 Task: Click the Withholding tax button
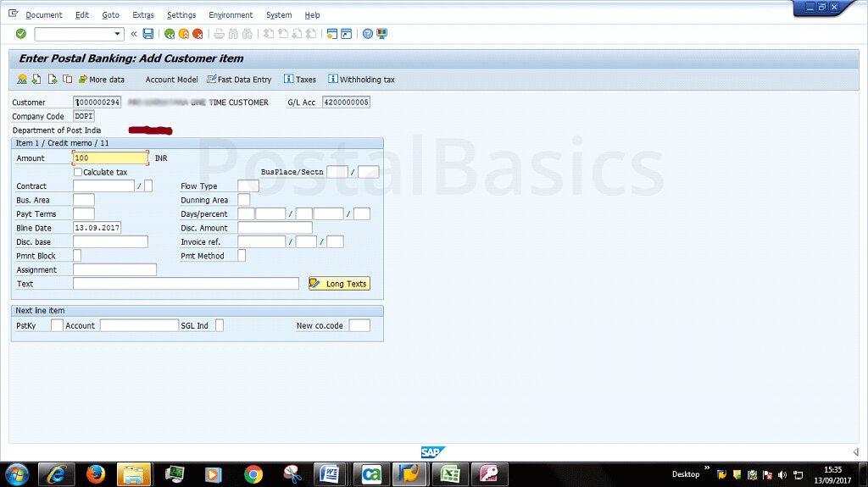(x=361, y=80)
